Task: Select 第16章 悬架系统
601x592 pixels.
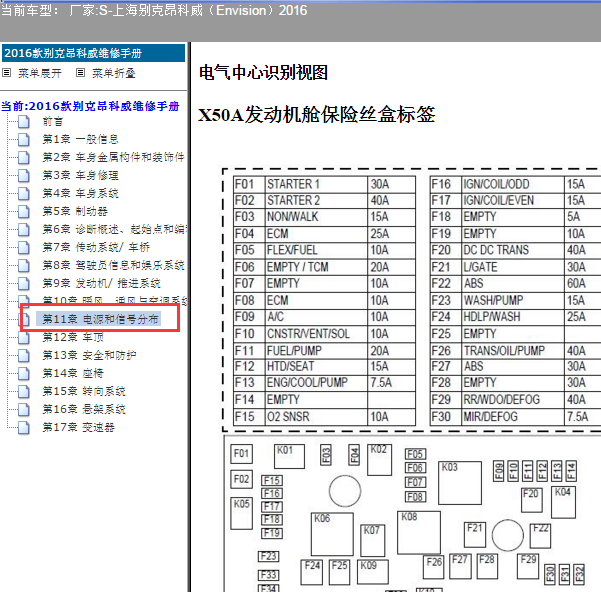Action: pos(84,409)
